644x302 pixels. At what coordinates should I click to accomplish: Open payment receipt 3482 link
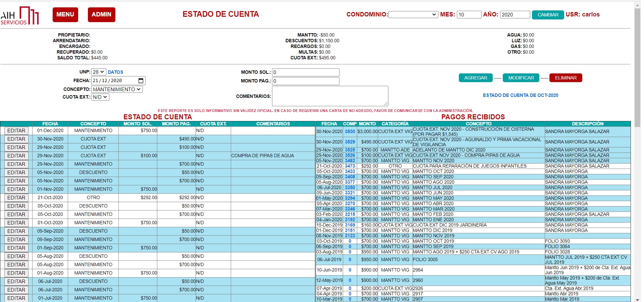click(x=350, y=161)
